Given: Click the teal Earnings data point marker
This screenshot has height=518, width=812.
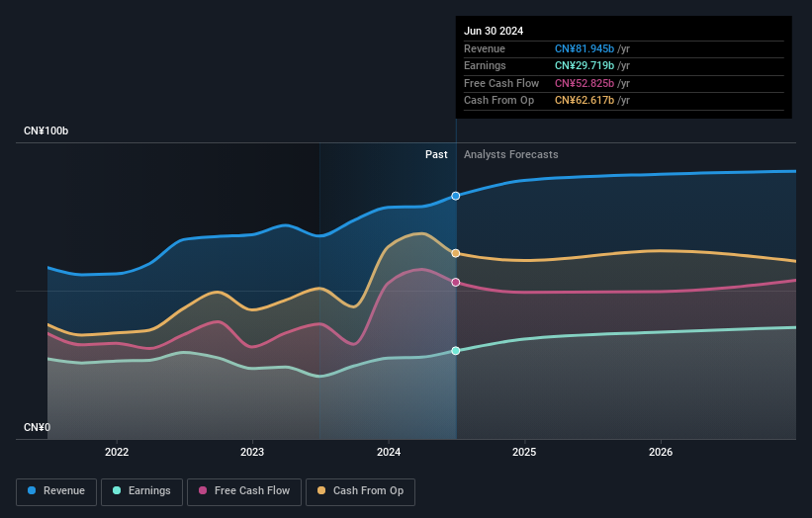Looking at the screenshot, I should (x=456, y=351).
